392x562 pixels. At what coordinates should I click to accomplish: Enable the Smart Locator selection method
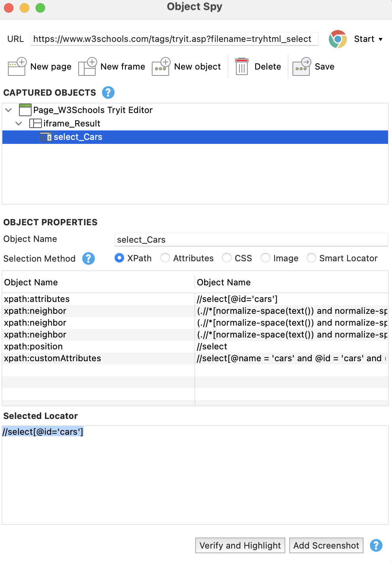(x=311, y=258)
